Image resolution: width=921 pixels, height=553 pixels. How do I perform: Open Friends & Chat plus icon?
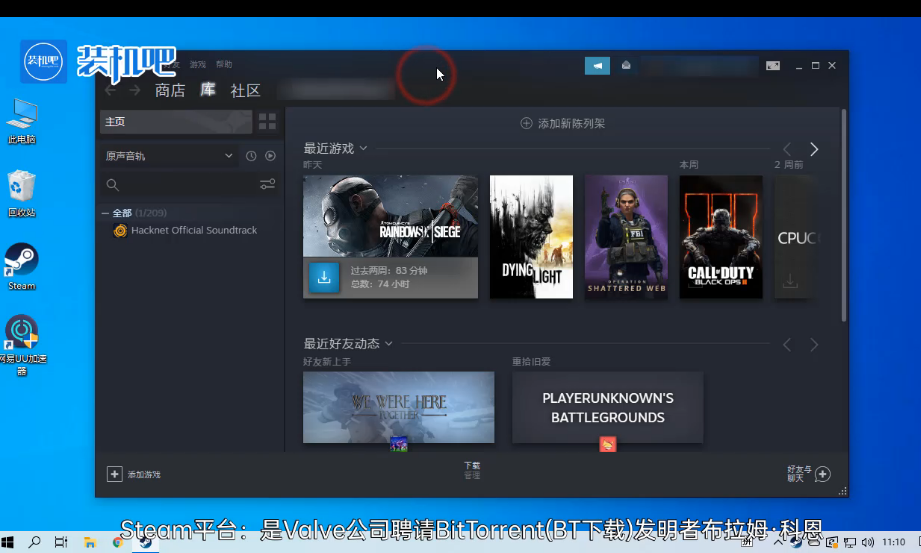(822, 474)
